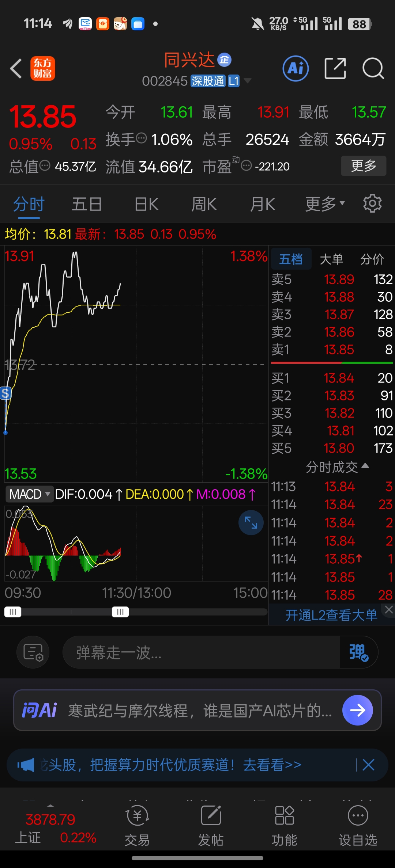This screenshot has width=395, height=868.
Task: Tap the info icon next to 换手
Action: pyautogui.click(x=142, y=138)
